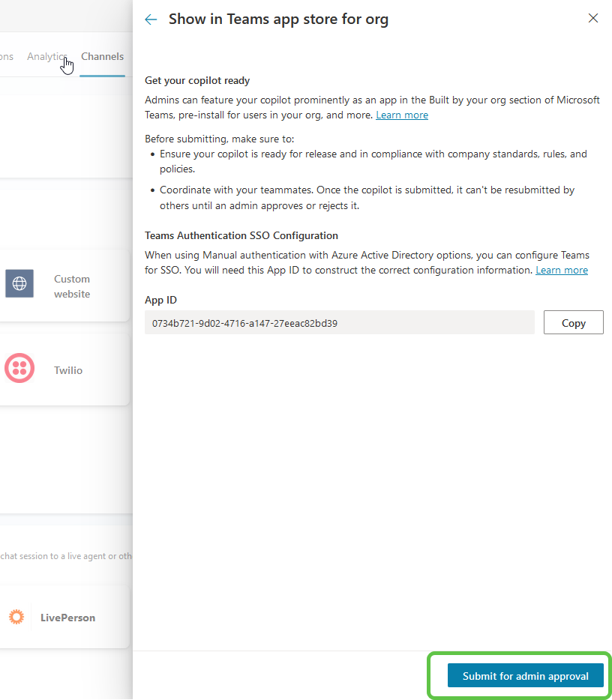The height and width of the screenshot is (700, 612).
Task: Open Learn more about featuring your copilot
Action: click(402, 115)
